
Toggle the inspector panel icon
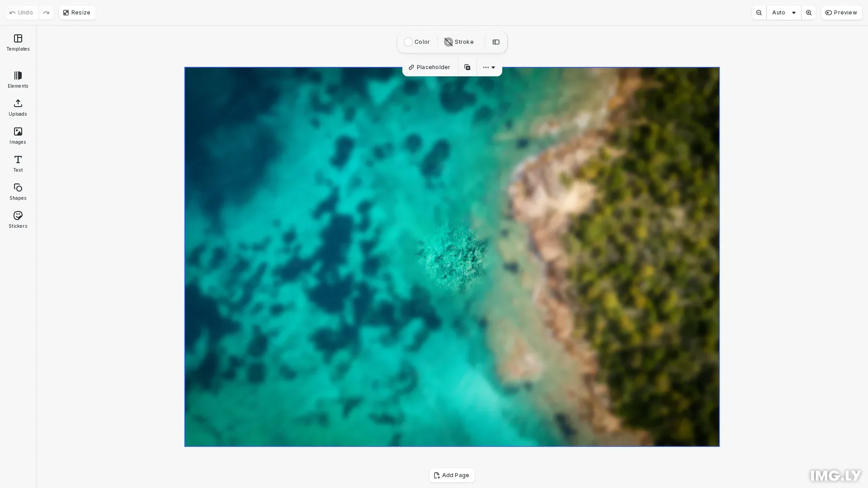pos(496,42)
